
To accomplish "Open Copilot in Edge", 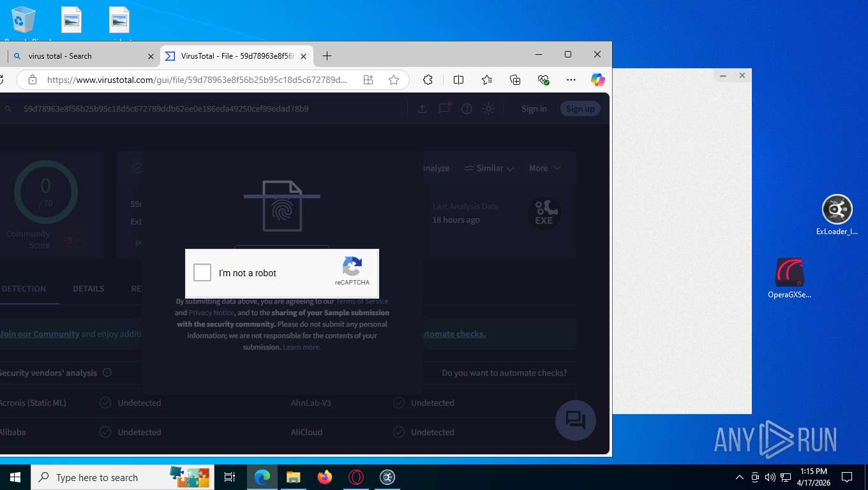I will (597, 80).
